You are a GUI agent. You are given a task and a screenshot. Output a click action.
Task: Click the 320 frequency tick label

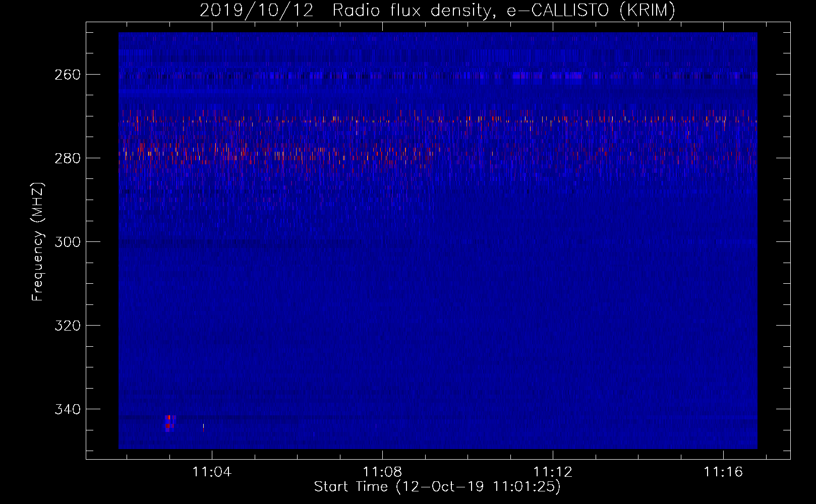(x=68, y=326)
